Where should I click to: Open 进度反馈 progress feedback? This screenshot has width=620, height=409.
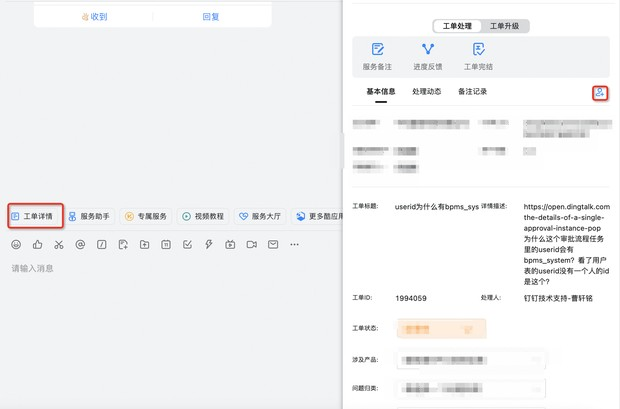tap(428, 57)
